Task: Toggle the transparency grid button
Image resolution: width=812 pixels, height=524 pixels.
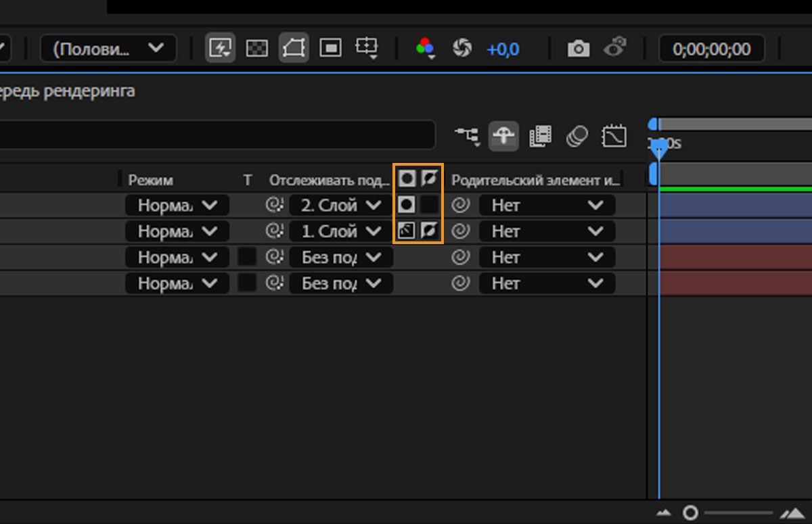Action: (256, 48)
